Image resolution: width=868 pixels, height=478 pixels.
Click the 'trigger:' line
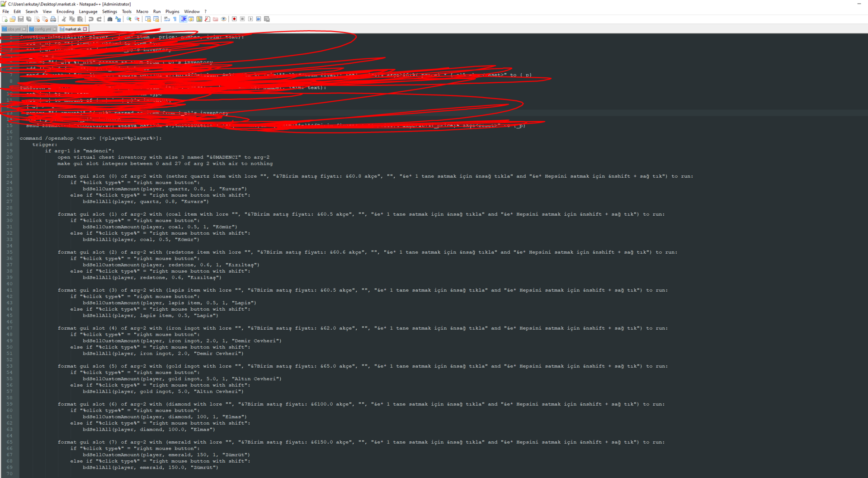tap(45, 145)
